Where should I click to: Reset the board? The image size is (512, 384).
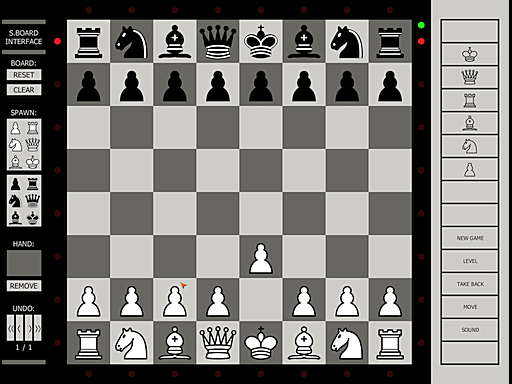24,75
